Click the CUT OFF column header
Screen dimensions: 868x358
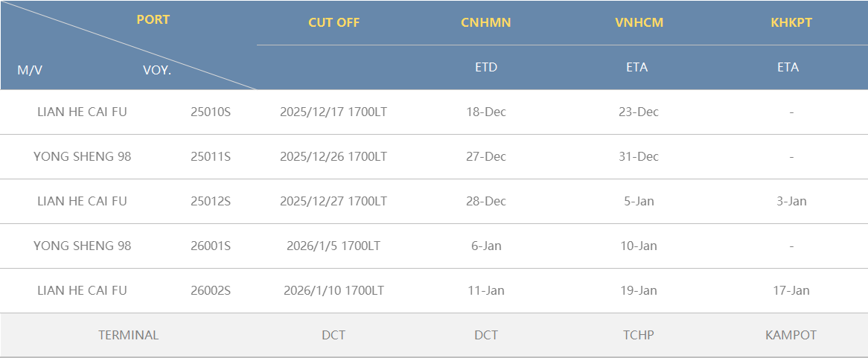click(334, 22)
